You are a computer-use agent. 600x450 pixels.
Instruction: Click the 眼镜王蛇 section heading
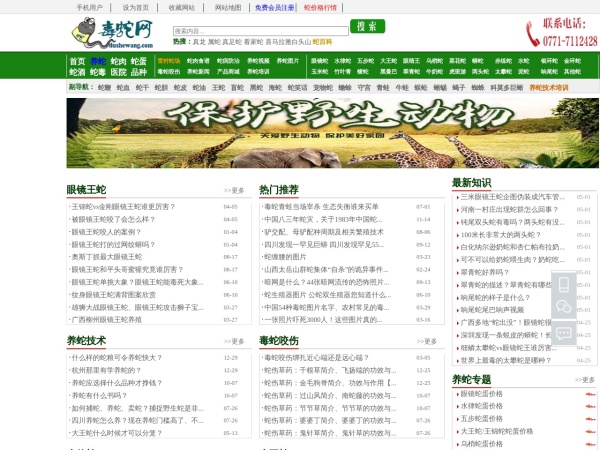coord(86,190)
